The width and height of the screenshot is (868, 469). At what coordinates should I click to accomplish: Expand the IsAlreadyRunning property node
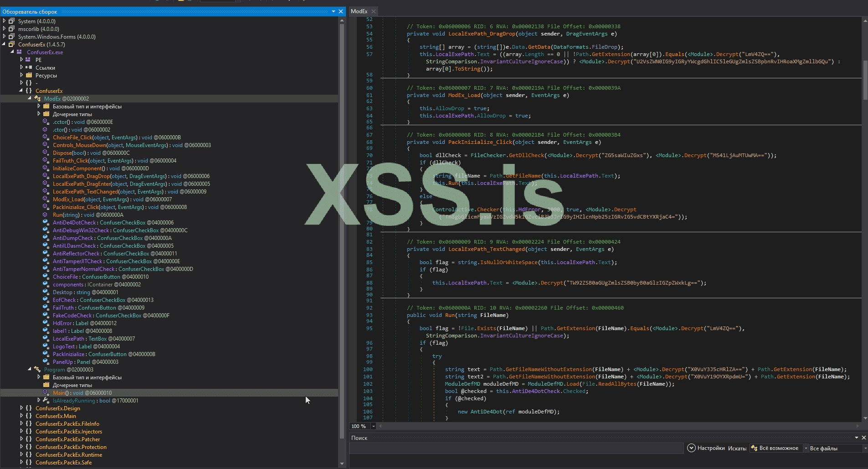tap(39, 400)
